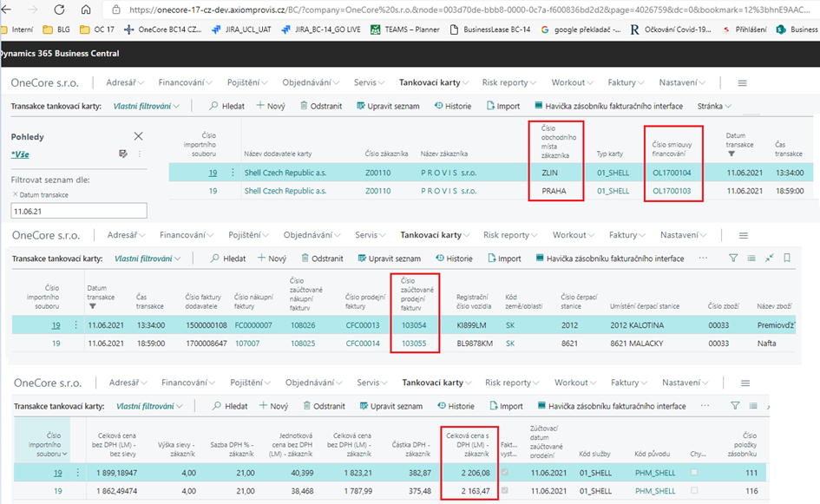This screenshot has height=504, width=820.
Task: Toggle Fakt. vyst. checkbox in first bottom row
Action: [x=506, y=472]
